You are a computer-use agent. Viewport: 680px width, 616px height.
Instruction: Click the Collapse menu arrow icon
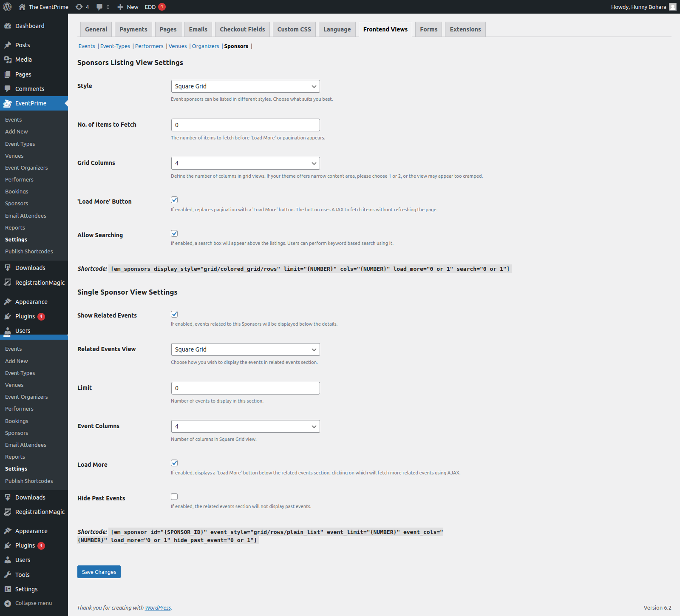8,603
